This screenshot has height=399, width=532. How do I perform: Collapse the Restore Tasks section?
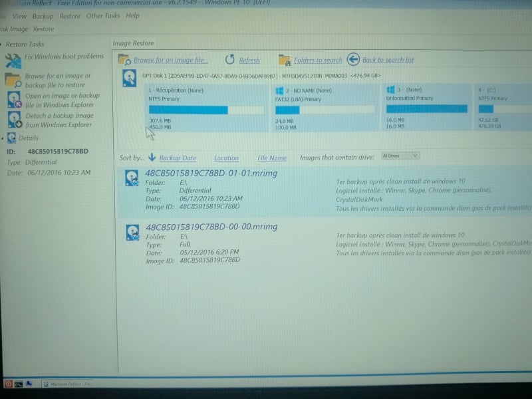(x=2, y=44)
